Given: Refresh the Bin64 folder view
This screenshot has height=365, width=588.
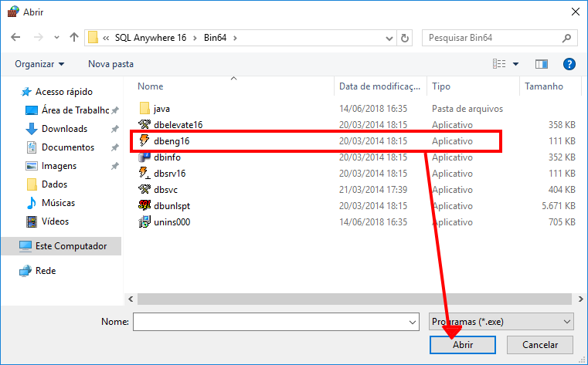Looking at the screenshot, I should [x=405, y=38].
